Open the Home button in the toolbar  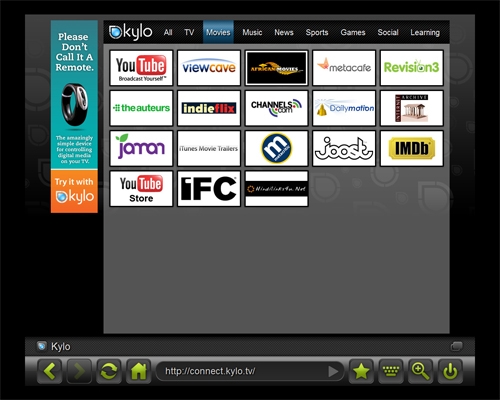pyautogui.click(x=139, y=371)
